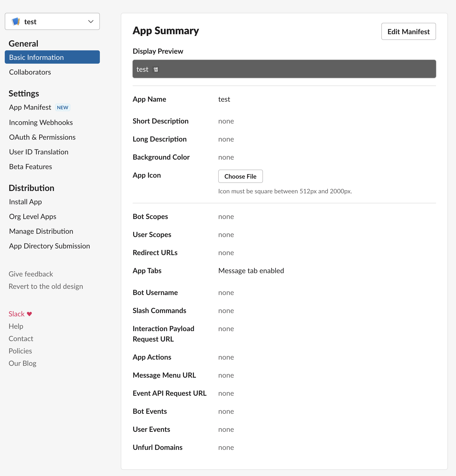Image resolution: width=456 pixels, height=476 pixels.
Task: Visit Our Blog link
Action: coord(22,364)
